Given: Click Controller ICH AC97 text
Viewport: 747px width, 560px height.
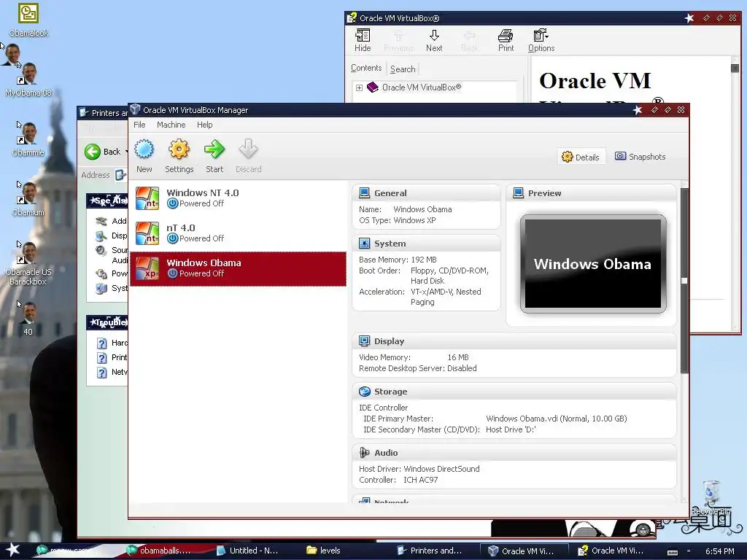Looking at the screenshot, I should pyautogui.click(x=398, y=480).
